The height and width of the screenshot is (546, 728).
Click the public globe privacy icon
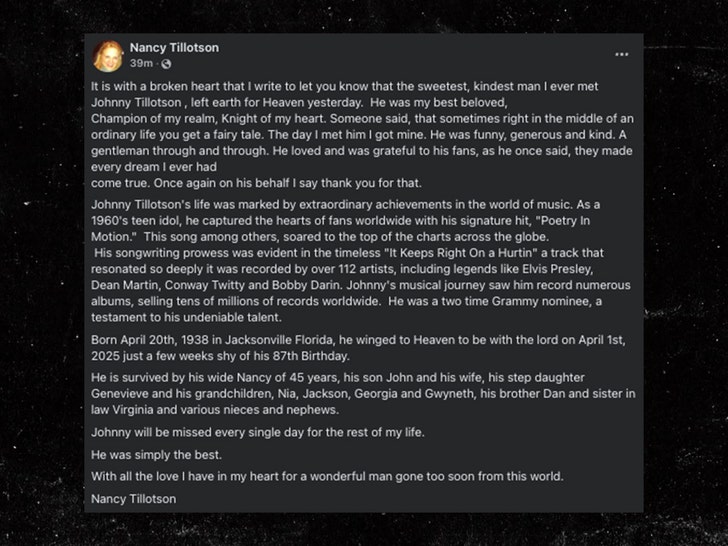166,64
